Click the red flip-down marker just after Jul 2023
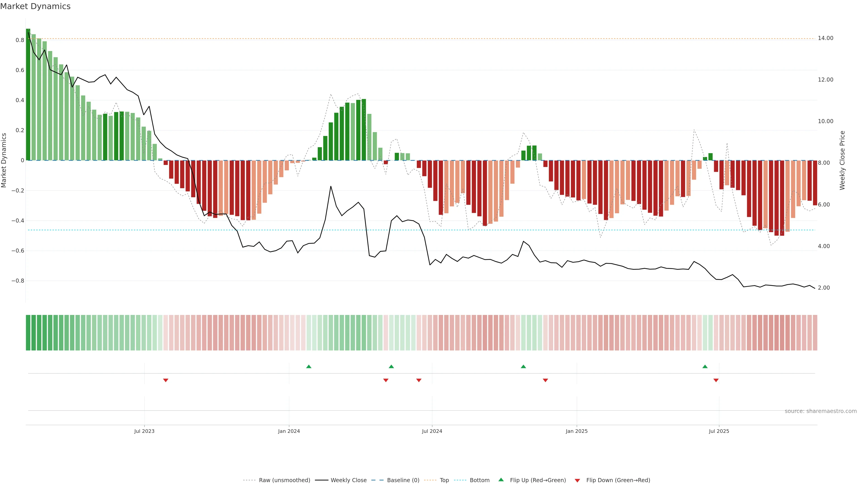 click(x=165, y=380)
